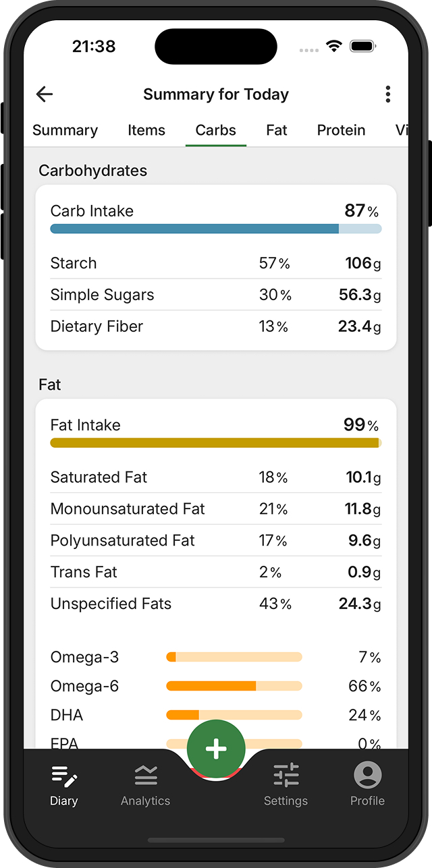Screen dimensions: 432x868
Task: Tap the Omega-6 progress bar
Action: coord(234,686)
